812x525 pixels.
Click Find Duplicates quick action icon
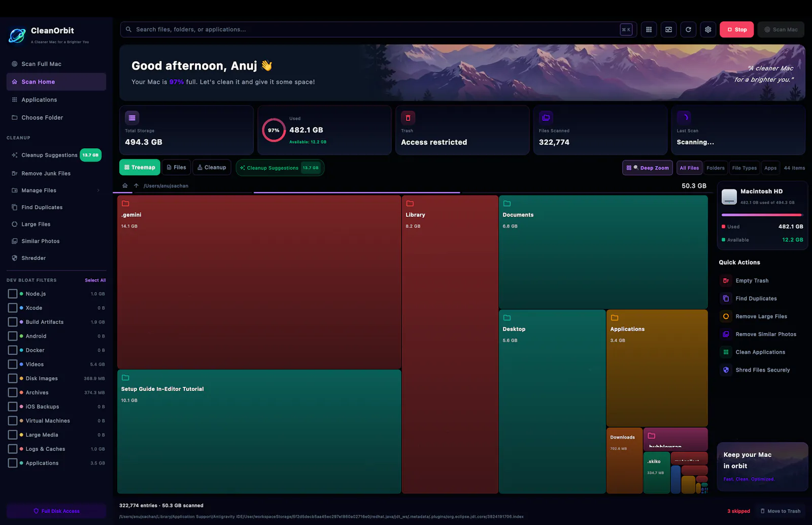coord(726,299)
